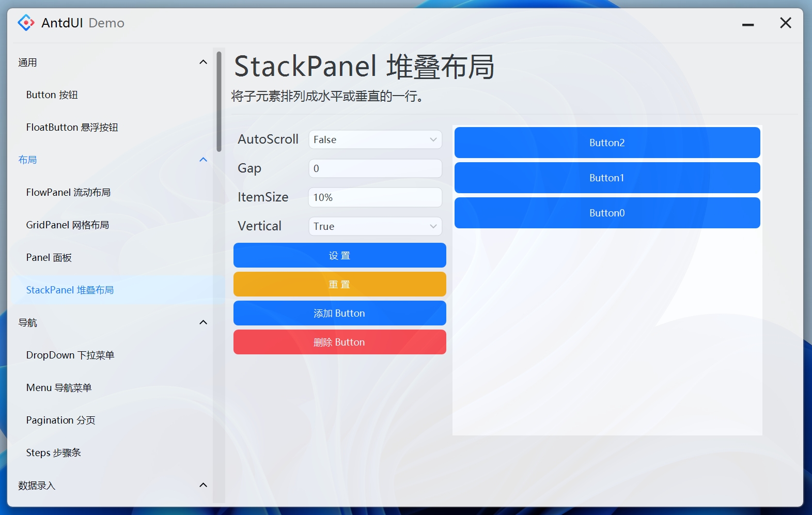This screenshot has width=812, height=515.
Task: Go to GridPanel 网格布局 page
Action: 67,225
